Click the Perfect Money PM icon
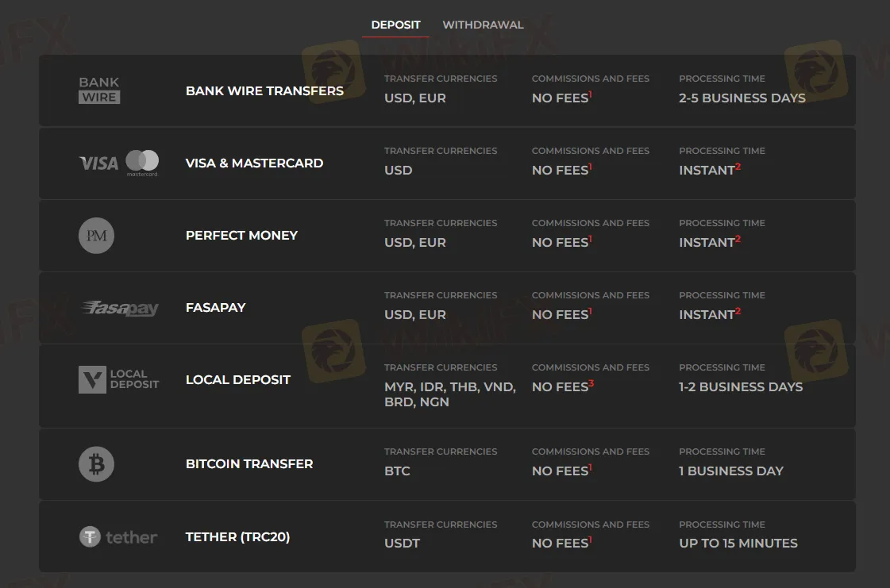The image size is (890, 588). (x=97, y=236)
